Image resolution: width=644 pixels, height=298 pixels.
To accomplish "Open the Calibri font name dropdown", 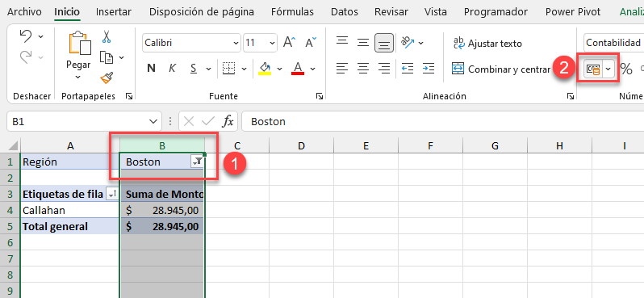I will click(236, 43).
